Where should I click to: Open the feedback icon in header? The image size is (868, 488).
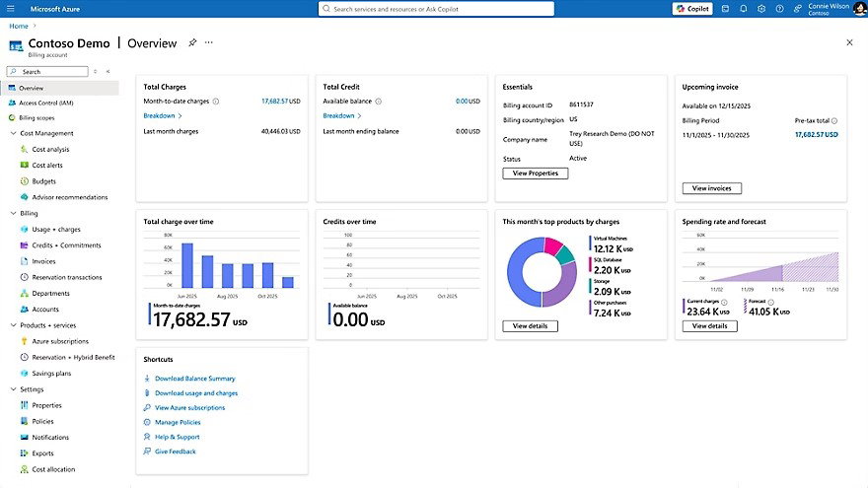pyautogui.click(x=798, y=9)
